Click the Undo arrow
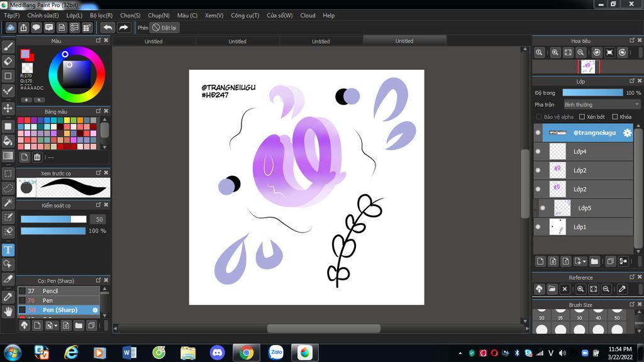644x362 pixels. [108, 28]
